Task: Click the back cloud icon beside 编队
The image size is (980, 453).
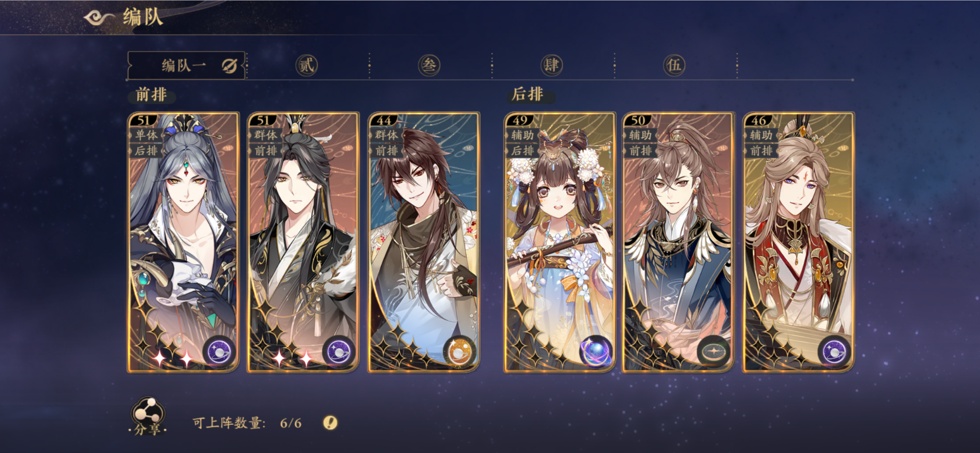Action: point(99,18)
